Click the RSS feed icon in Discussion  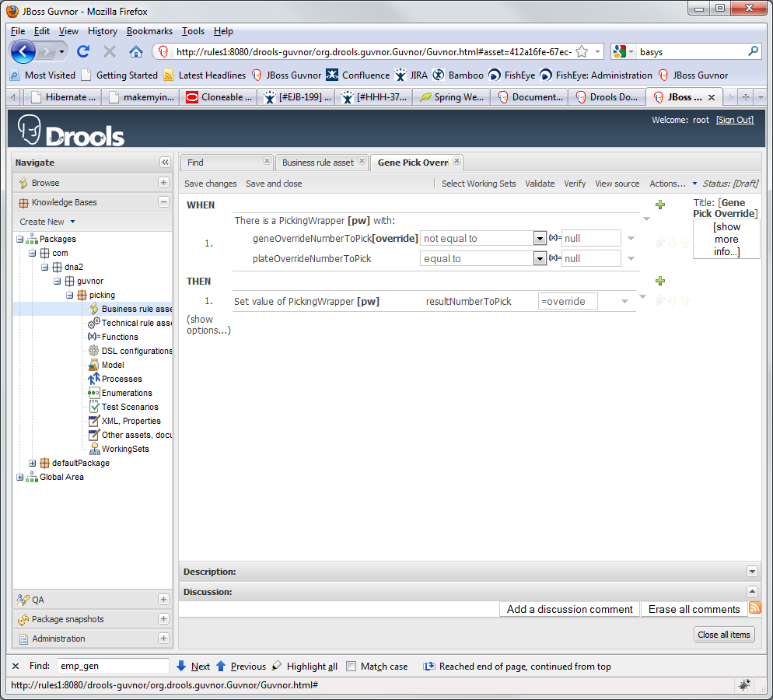click(754, 608)
